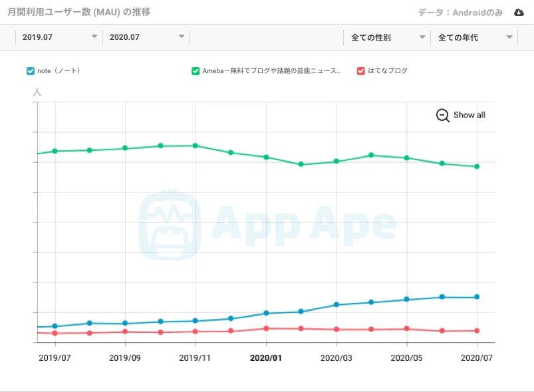Screen dimensions: 534x392
Task: Select the note（ノート） legend label text
Action: [x=59, y=71]
